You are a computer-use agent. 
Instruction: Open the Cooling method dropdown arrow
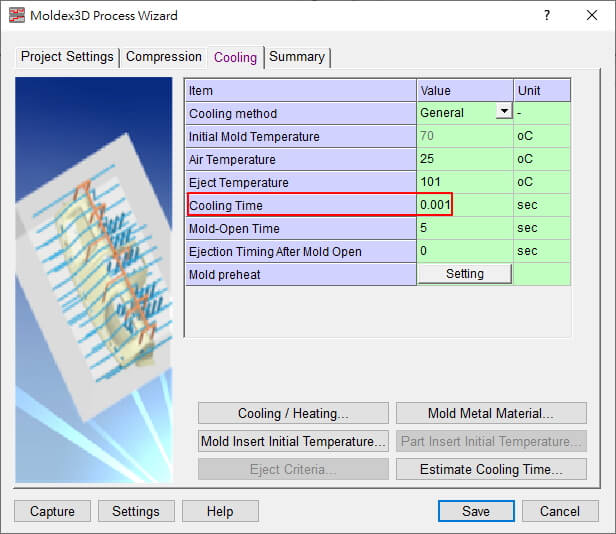pos(504,112)
